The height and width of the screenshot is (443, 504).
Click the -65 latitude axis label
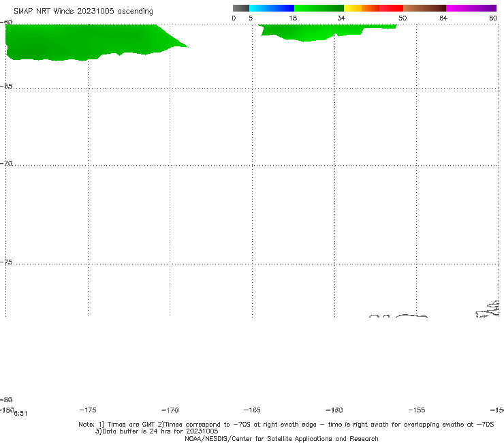coord(6,86)
